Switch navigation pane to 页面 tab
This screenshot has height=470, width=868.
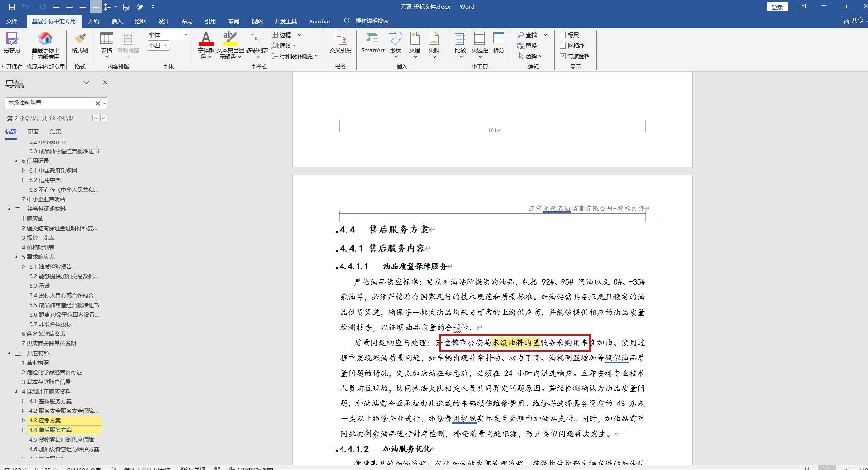[x=33, y=132]
